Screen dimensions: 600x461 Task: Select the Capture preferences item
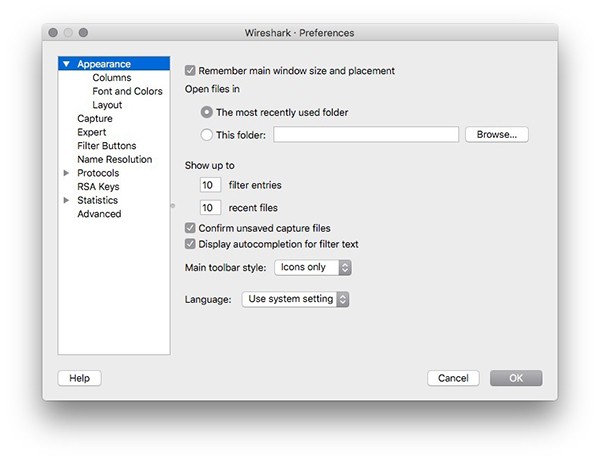95,119
